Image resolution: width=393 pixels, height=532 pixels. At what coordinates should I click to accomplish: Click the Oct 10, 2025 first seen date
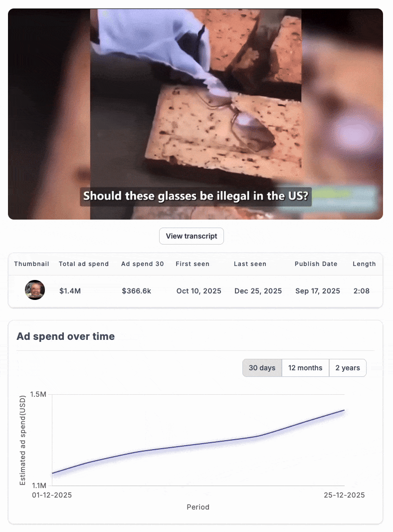pos(198,291)
